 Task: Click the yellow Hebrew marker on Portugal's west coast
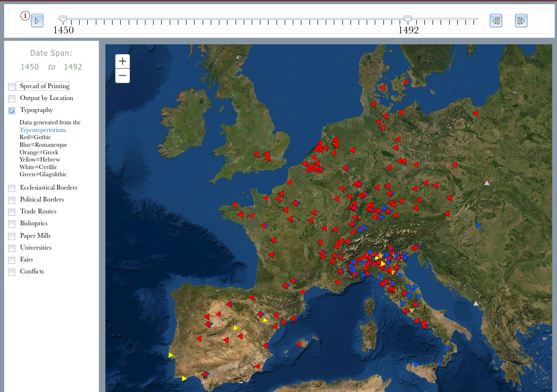[171, 355]
